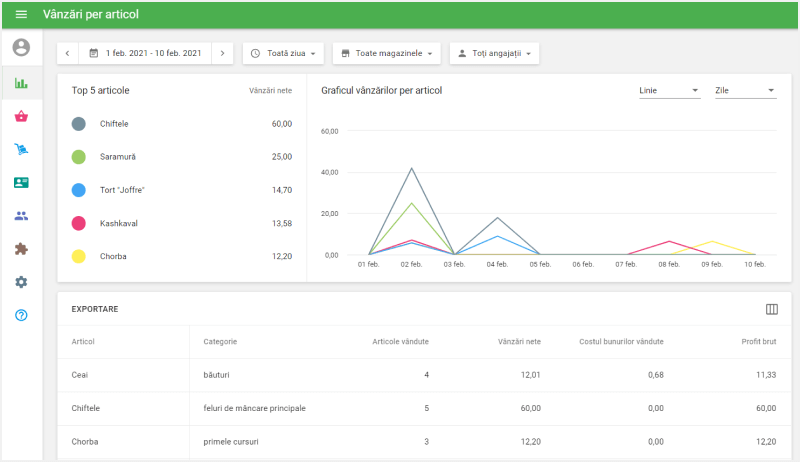Screen dimensions: 800x462
Task: Click the clock icon beside Toată ziua
Action: click(x=256, y=53)
